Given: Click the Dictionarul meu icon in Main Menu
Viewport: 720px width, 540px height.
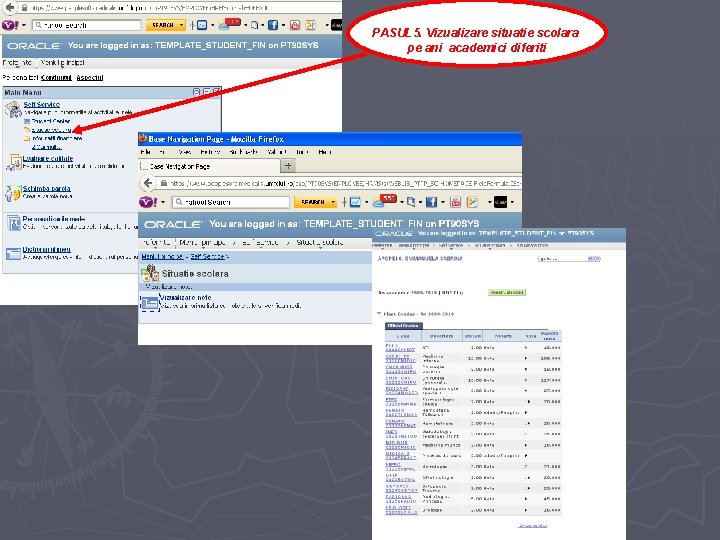Looking at the screenshot, I should click(x=13, y=253).
